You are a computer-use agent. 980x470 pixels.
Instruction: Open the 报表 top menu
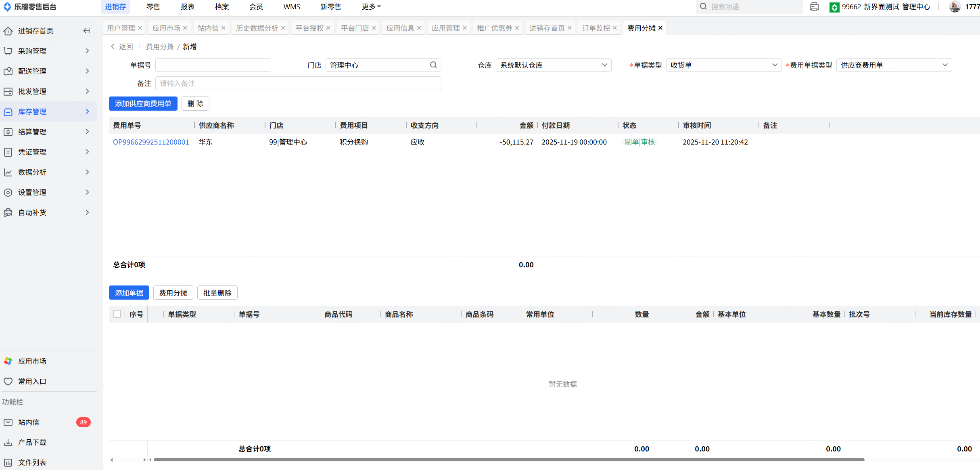(x=187, y=7)
